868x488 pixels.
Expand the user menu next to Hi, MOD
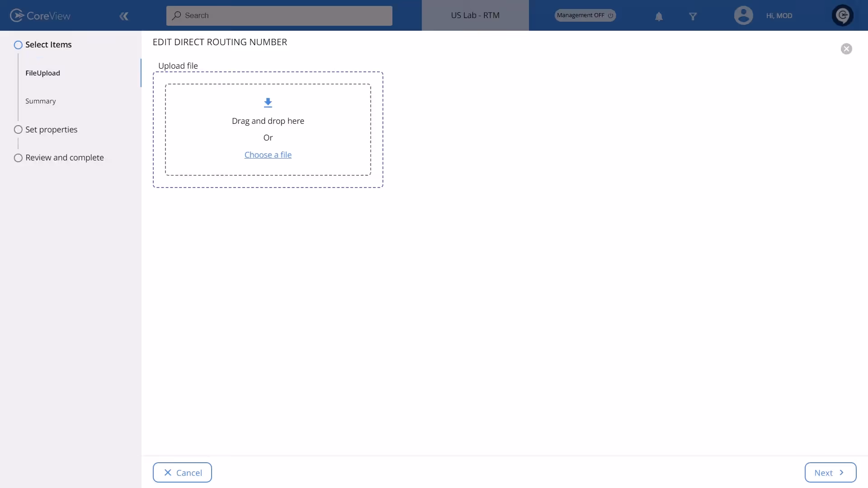tap(779, 15)
